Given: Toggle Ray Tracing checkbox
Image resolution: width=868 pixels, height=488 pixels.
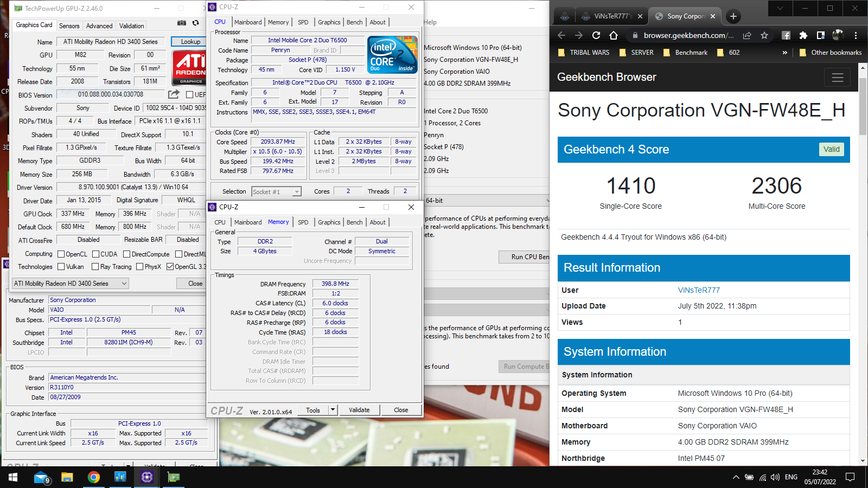Looking at the screenshot, I should (x=95, y=266).
